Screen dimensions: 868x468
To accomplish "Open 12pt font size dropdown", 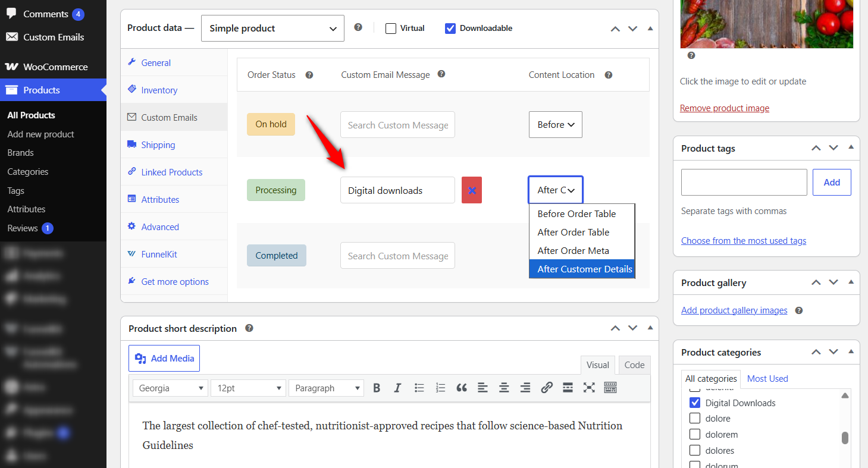I will [x=248, y=388].
